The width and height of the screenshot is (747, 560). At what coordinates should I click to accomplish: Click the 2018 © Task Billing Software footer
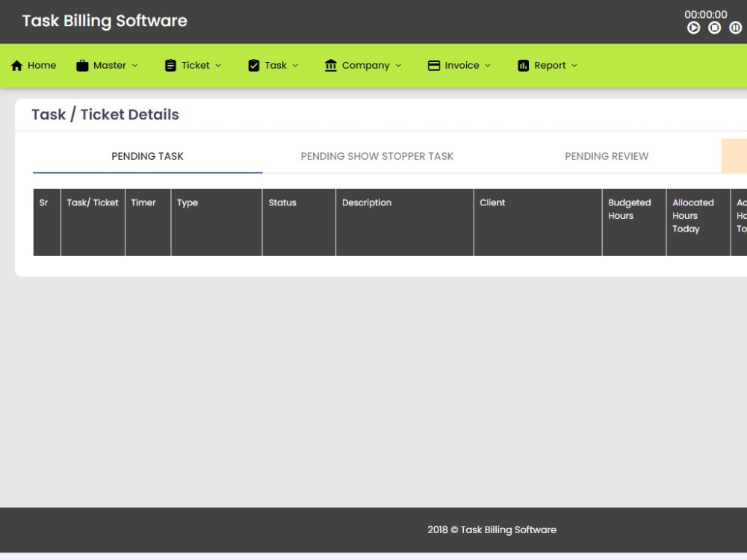492,529
